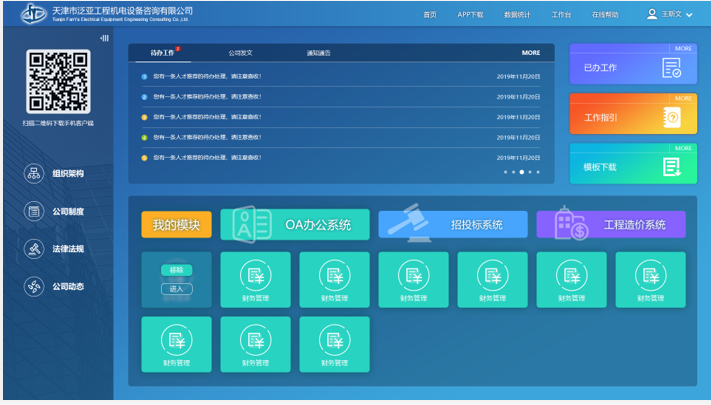
Task: Switch to the 通知通告 tab
Action: pos(319,53)
